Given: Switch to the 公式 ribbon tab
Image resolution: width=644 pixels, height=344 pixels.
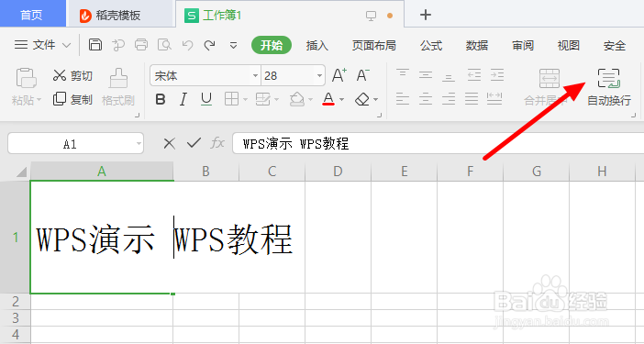Looking at the screenshot, I should click(x=431, y=46).
